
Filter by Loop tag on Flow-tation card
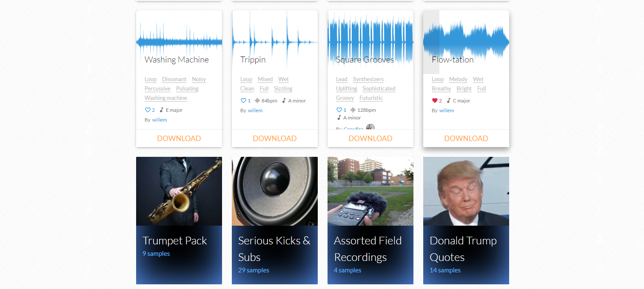pos(438,79)
